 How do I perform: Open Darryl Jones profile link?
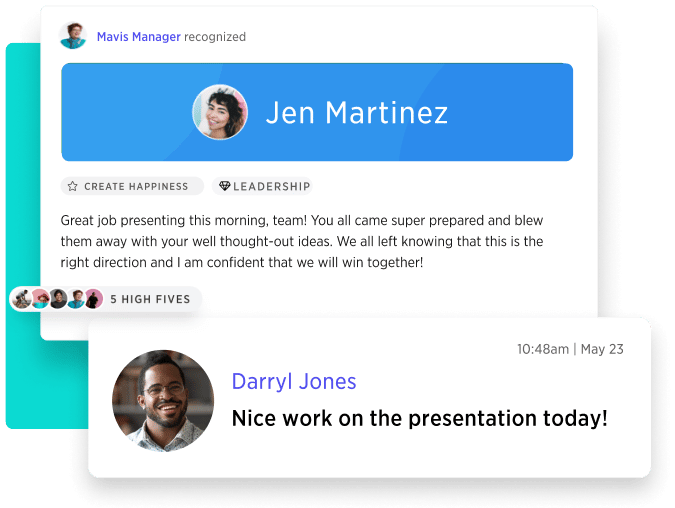coord(294,382)
